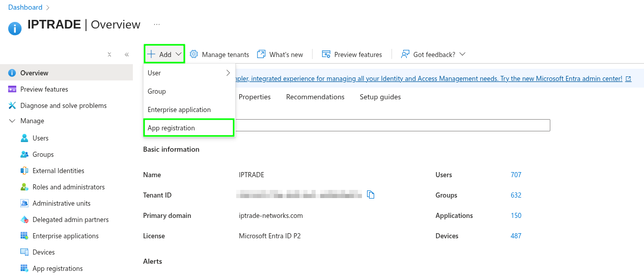The height and width of the screenshot is (278, 644).
Task: Click the Preview features icon in sidebar
Action: pos(12,89)
